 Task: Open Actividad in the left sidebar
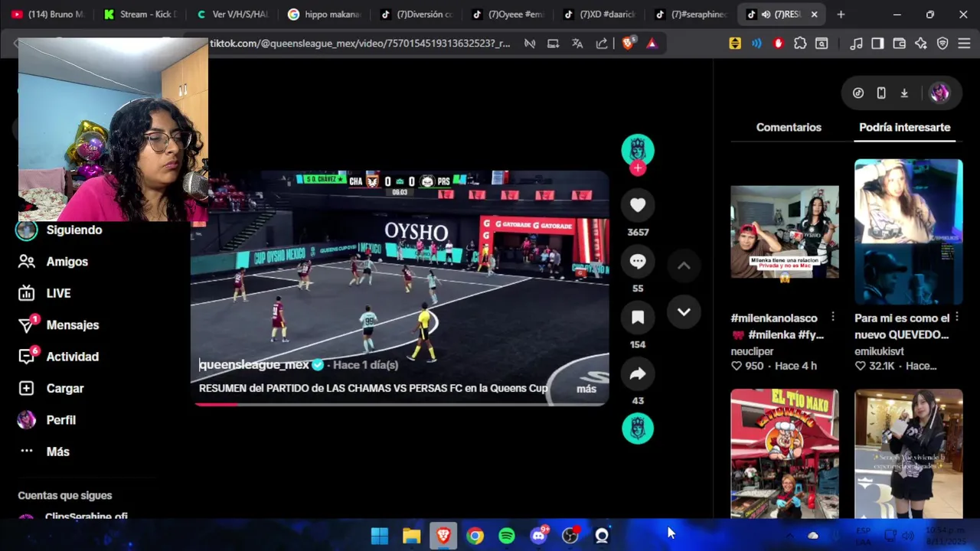[x=59, y=357]
